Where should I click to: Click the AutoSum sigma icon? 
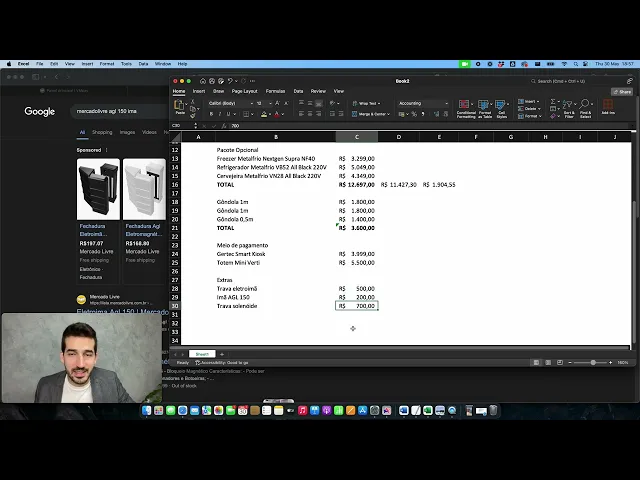(x=553, y=101)
